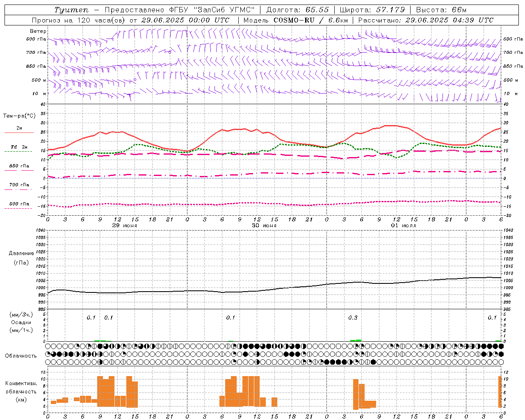525x420 pixels.
Task: Click the 'Td 2м' dew point legend entry
Action: click(19, 147)
